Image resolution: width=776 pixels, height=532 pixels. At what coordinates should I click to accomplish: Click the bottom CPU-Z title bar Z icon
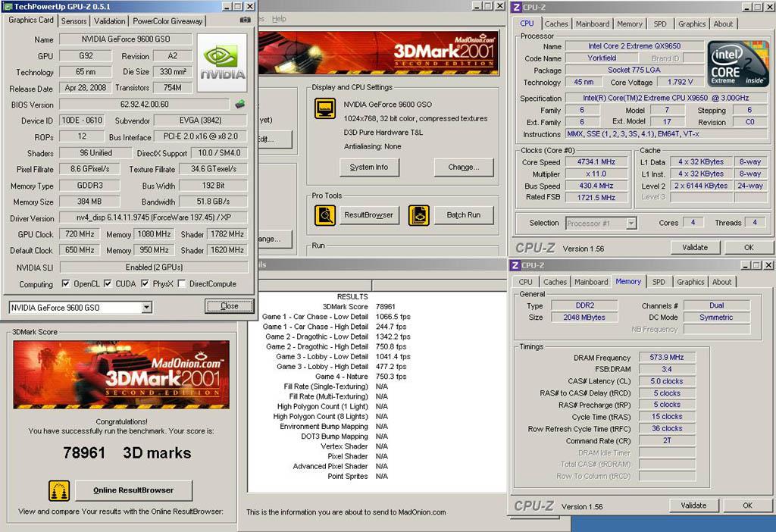pyautogui.click(x=515, y=265)
